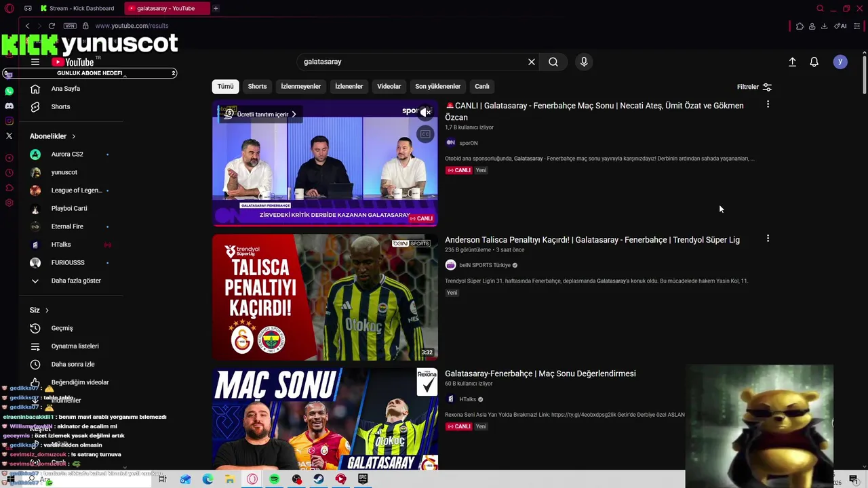
Task: Open the YouTube hamburger guide menu
Action: point(35,62)
